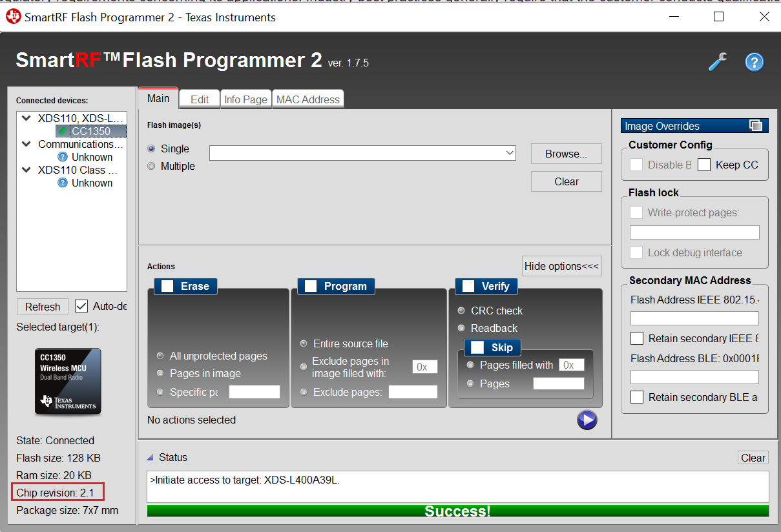Click the Specific pages input field
Image resolution: width=781 pixels, height=532 pixels.
(255, 392)
